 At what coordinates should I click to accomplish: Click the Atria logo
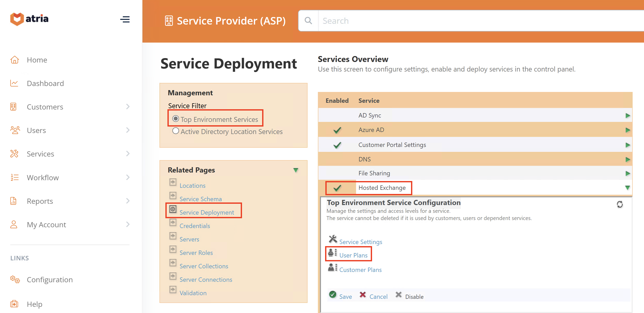click(x=29, y=19)
